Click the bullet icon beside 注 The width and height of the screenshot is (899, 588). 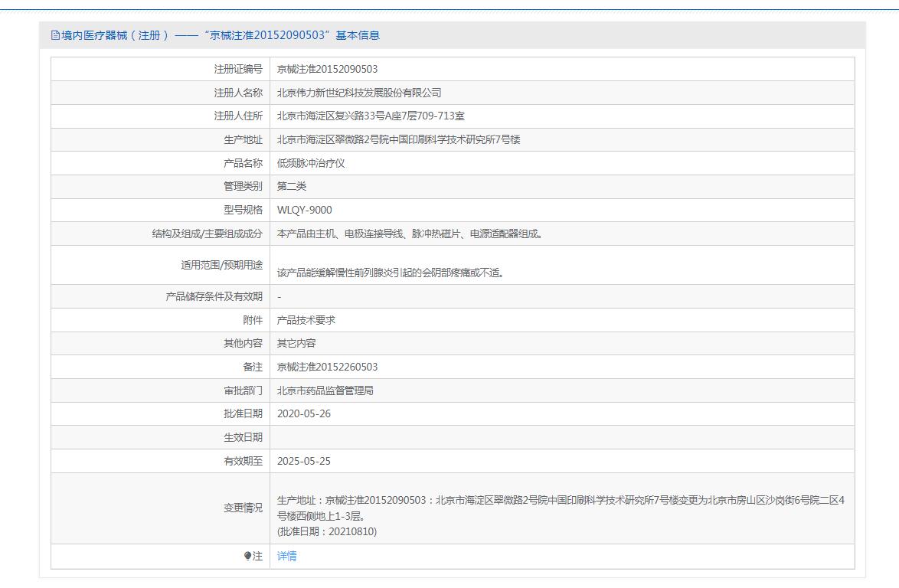tap(247, 557)
